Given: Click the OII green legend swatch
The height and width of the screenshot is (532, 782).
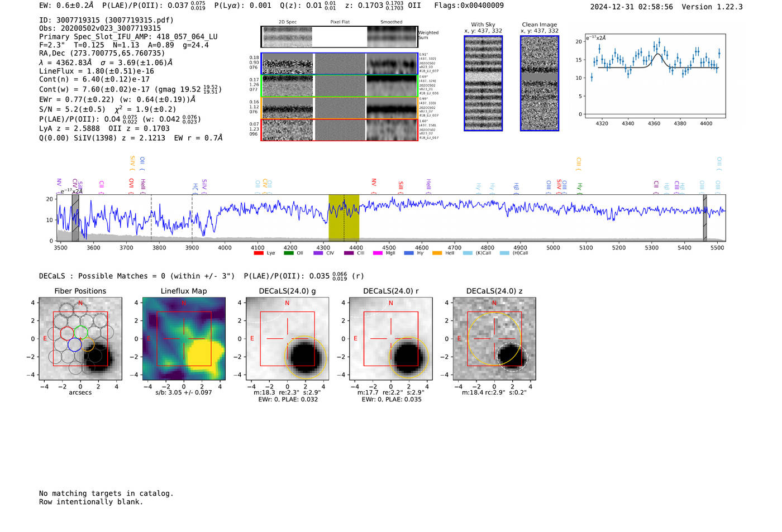Looking at the screenshot, I should pos(288,253).
